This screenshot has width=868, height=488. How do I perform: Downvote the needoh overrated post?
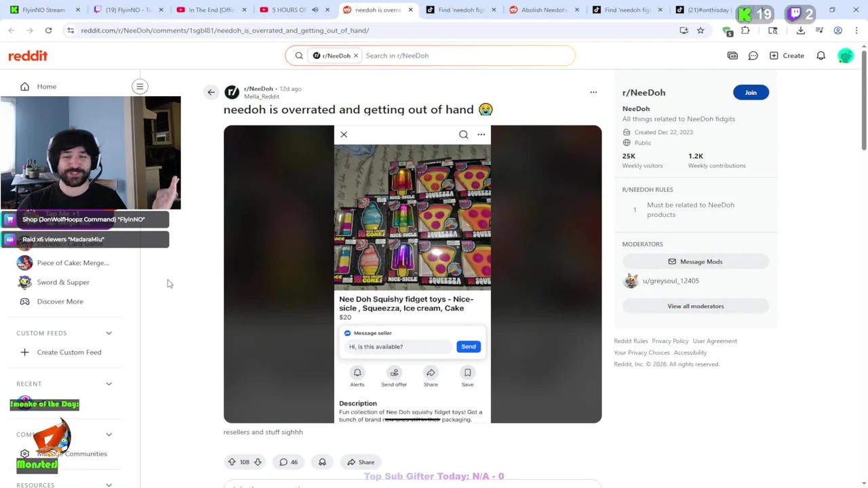point(258,462)
